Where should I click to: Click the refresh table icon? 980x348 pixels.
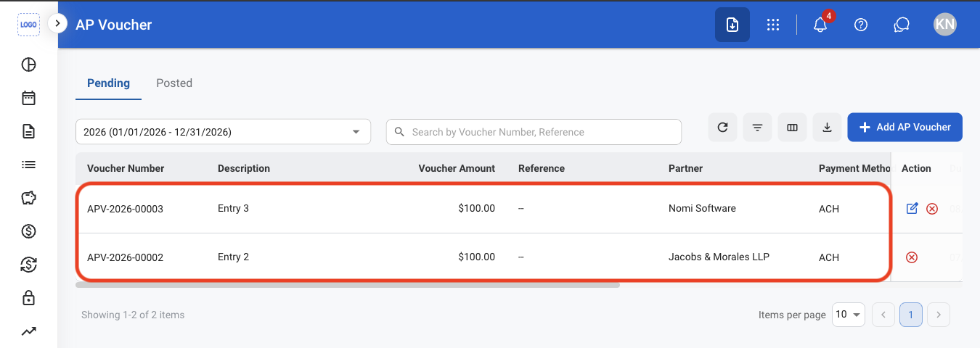tap(722, 128)
